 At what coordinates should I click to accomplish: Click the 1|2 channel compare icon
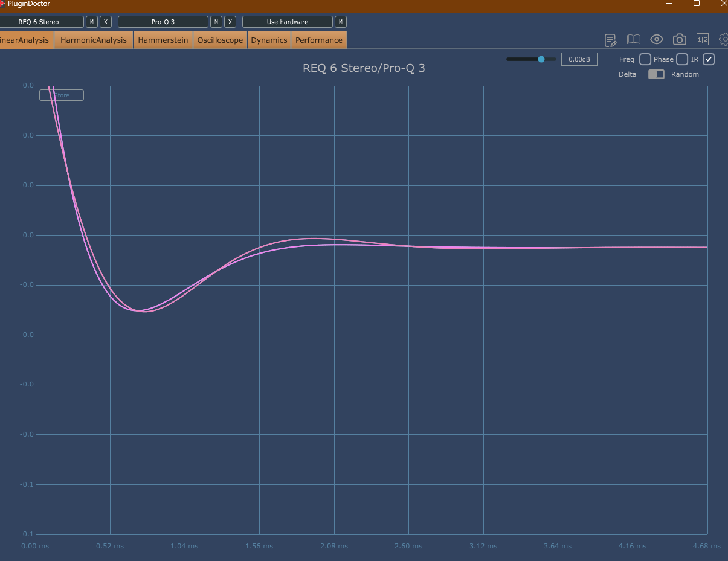pos(703,40)
